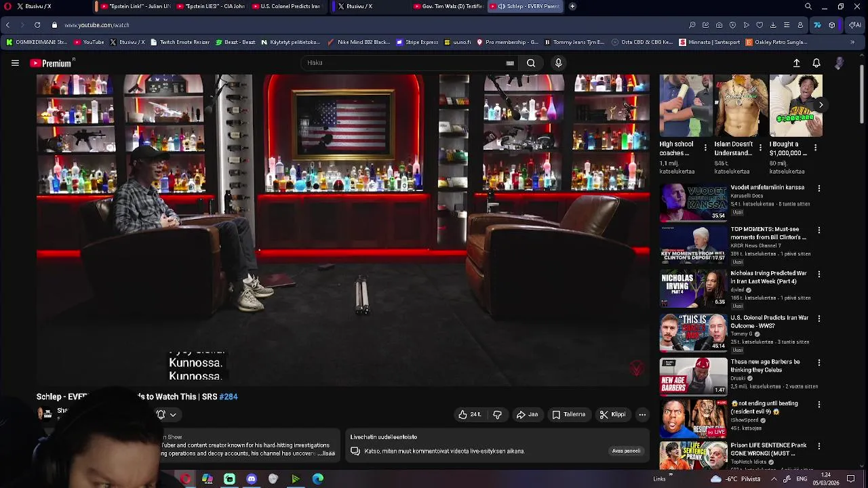868x488 pixels.
Task: Open the YouTube guide hamburger menu
Action: [x=15, y=63]
